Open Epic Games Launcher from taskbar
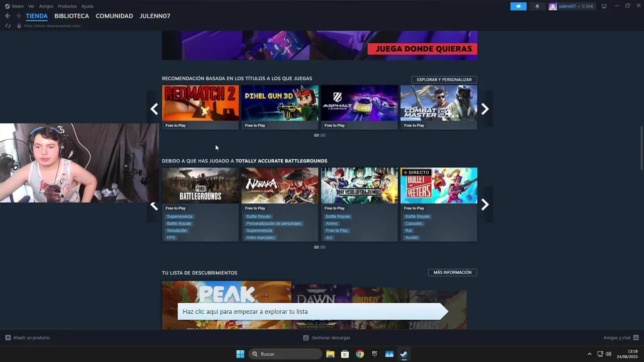Image resolution: width=644 pixels, height=362 pixels. [374, 354]
